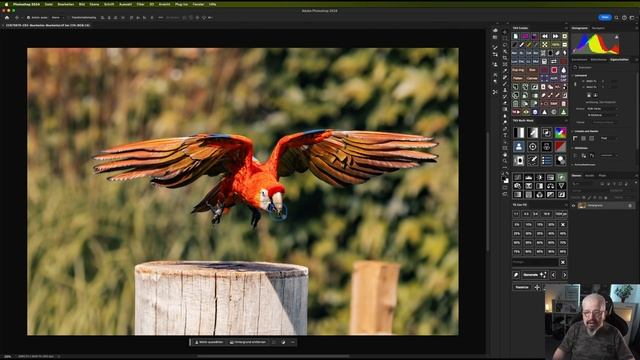Open the Fenster menu
The height and width of the screenshot is (360, 640).
(198, 4)
